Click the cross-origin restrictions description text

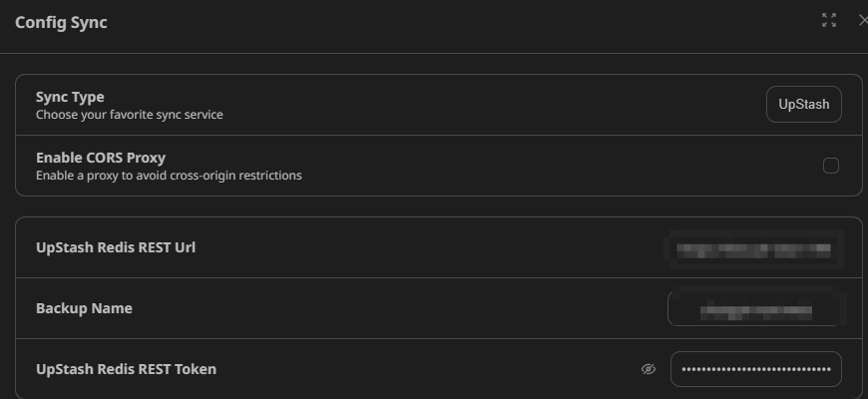(x=169, y=176)
